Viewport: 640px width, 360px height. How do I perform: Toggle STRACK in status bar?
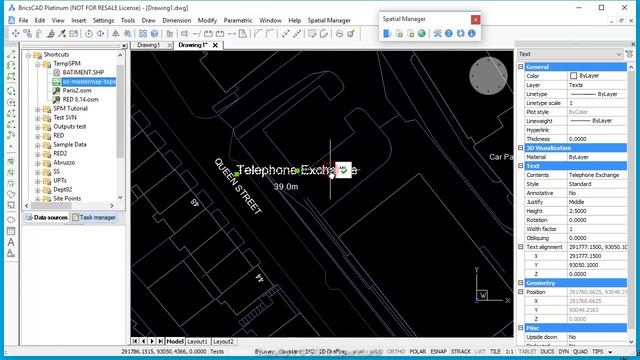click(461, 351)
